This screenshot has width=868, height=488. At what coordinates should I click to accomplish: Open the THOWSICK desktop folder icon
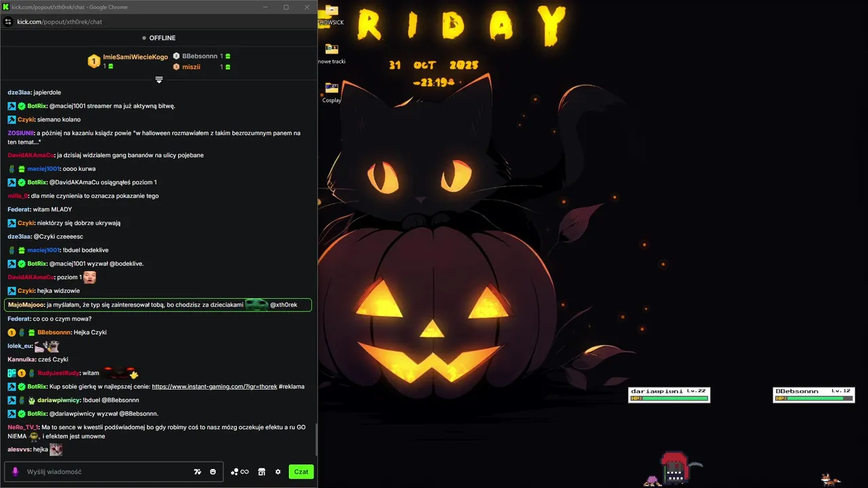tap(332, 14)
